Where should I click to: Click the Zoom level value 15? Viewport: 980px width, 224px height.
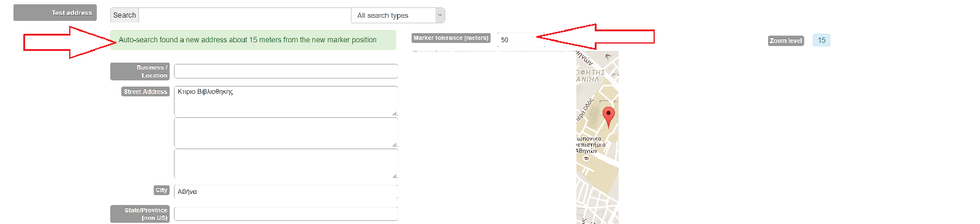(x=821, y=41)
